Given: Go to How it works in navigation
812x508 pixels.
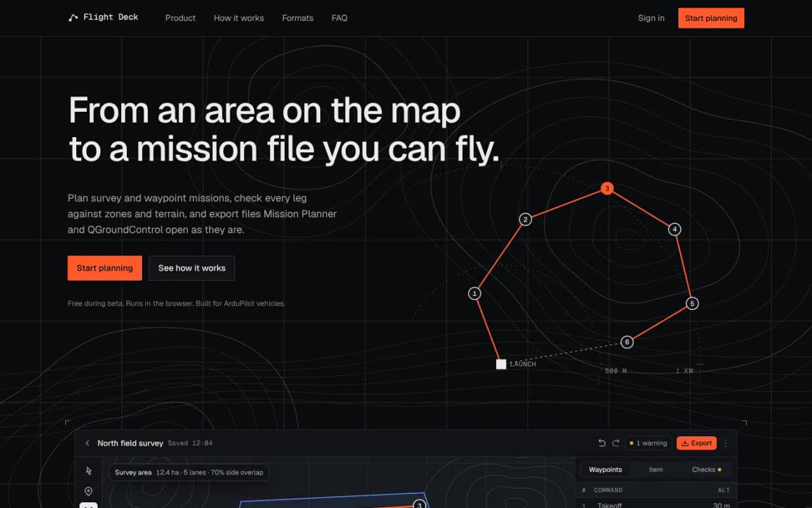Looking at the screenshot, I should click(x=239, y=18).
